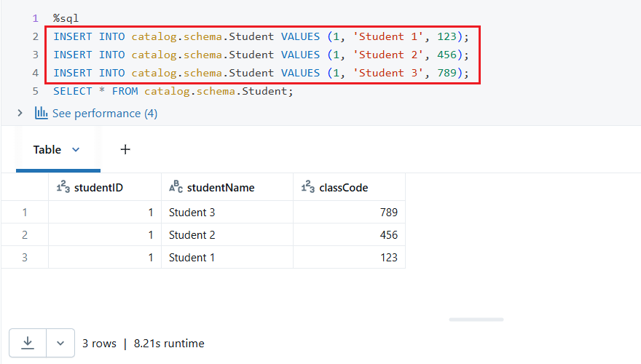Click the studentID integer type icon
The image size is (641, 364).
[63, 188]
